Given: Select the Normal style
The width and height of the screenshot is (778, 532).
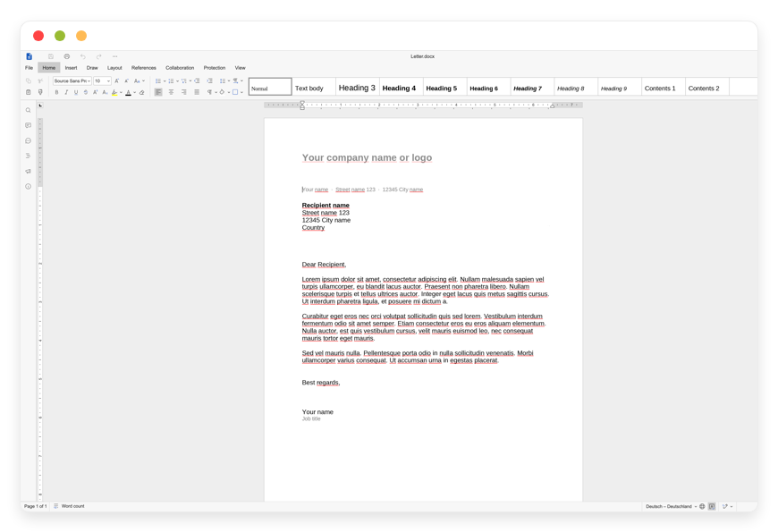Looking at the screenshot, I should pyautogui.click(x=270, y=87).
